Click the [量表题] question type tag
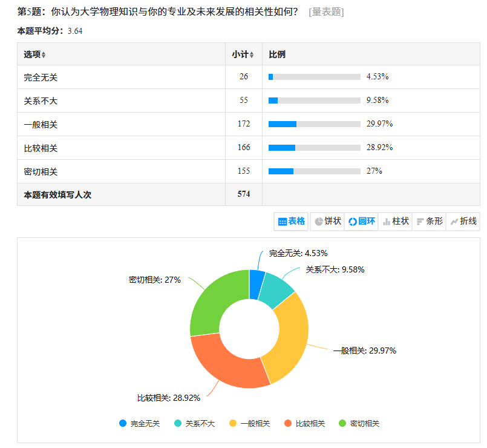Screen dimensions: 487x448 (325, 12)
